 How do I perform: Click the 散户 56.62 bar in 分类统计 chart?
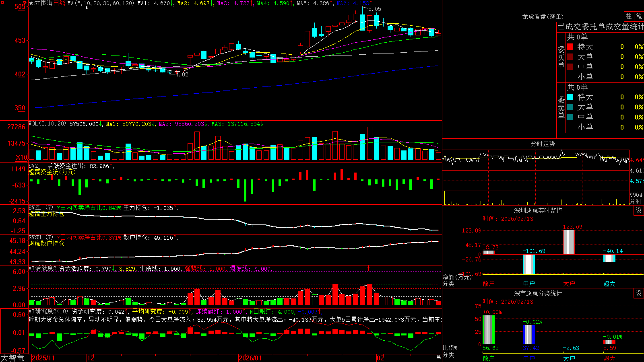coord(489,330)
